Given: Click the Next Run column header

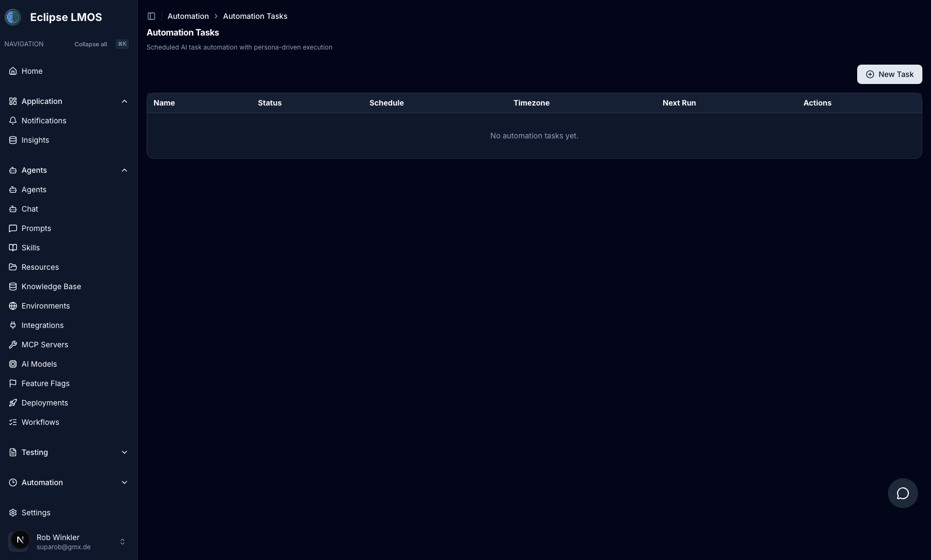Looking at the screenshot, I should pos(679,103).
